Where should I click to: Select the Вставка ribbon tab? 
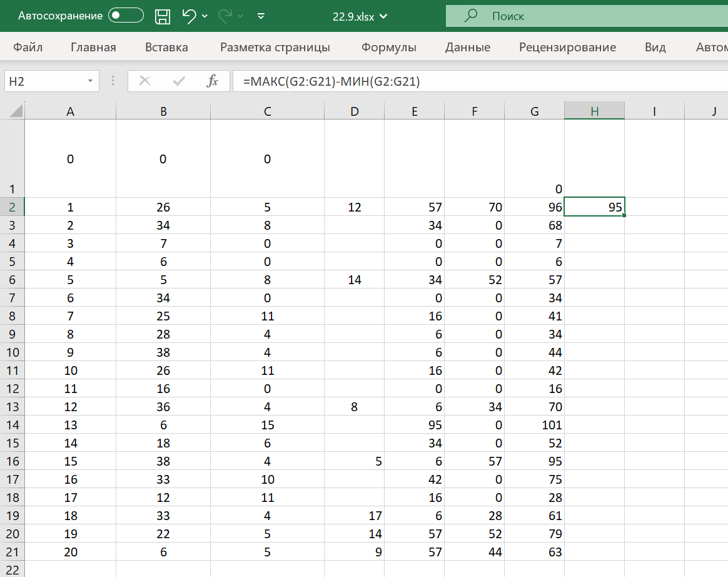[x=166, y=48]
